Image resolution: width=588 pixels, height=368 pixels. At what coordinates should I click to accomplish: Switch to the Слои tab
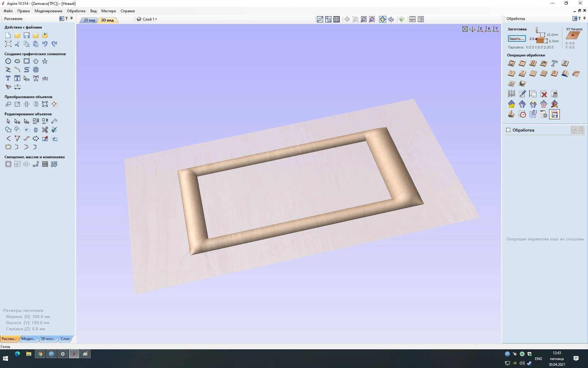[x=65, y=339]
